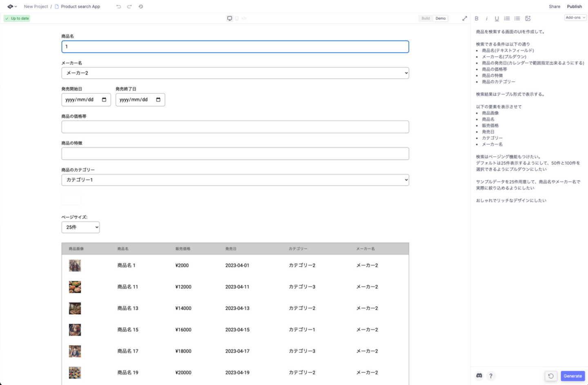Expand the preview to fullscreen
Screen dimensions: 588x385
(464, 18)
